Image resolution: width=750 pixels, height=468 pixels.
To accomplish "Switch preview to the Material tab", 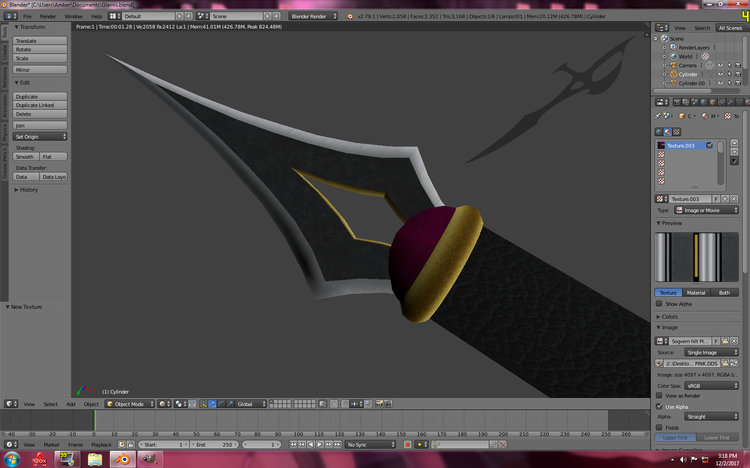I will click(696, 292).
